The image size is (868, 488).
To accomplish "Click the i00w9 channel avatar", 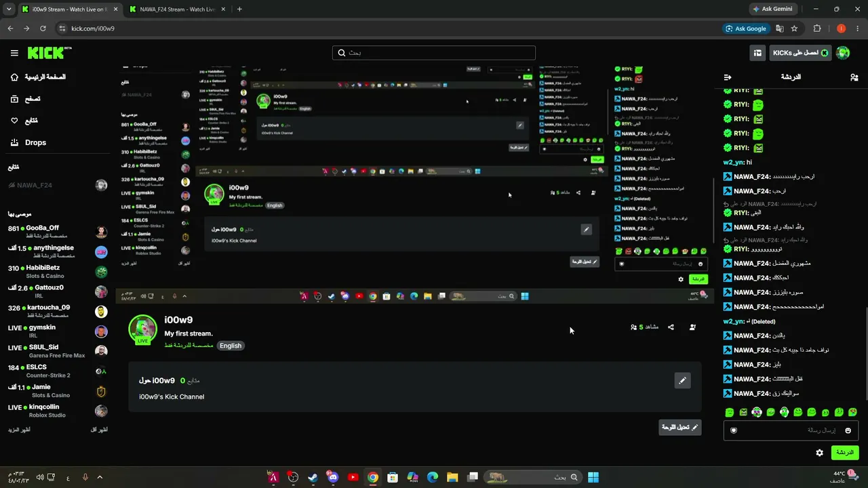I will tap(142, 329).
